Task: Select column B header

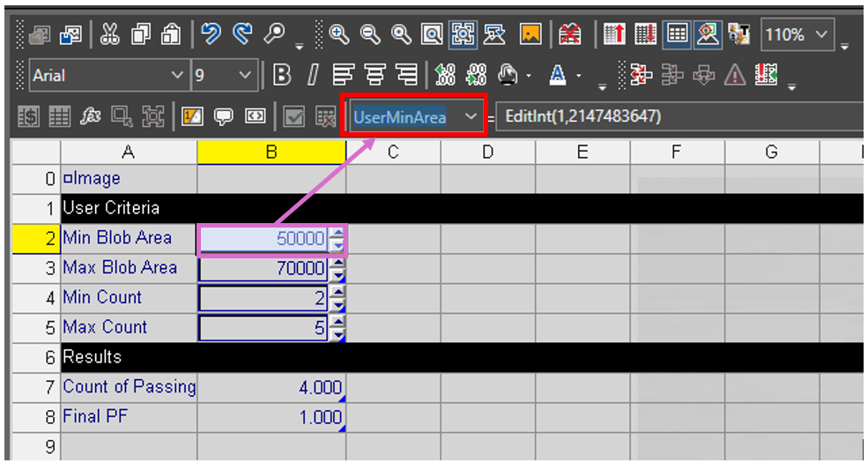Action: (271, 153)
